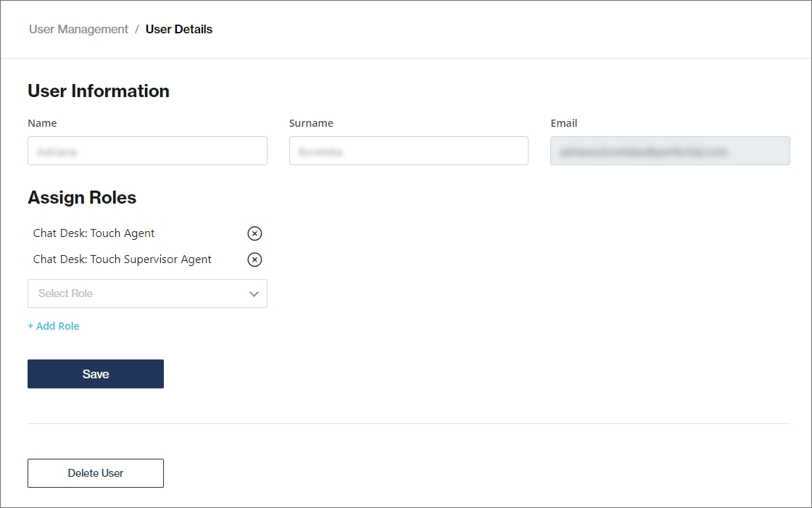Click the User Details breadcrumb

[178, 30]
